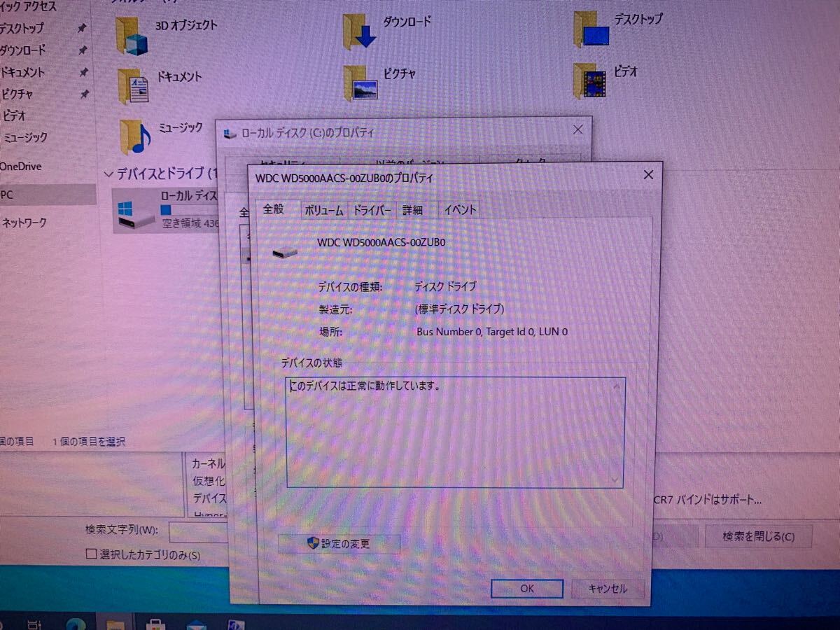This screenshot has width=840, height=630.
Task: Click the デバイスの状態 text box
Action: pyautogui.click(x=456, y=433)
